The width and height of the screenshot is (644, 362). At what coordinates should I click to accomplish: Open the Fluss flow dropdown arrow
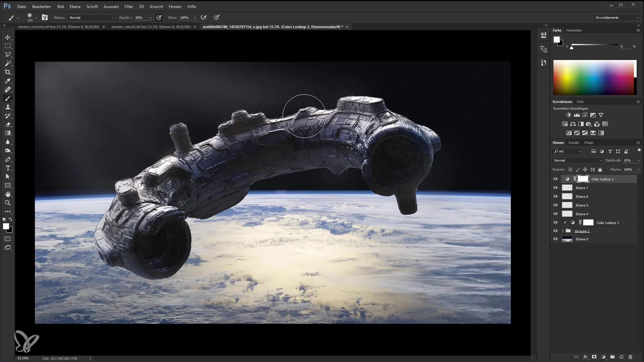[195, 18]
